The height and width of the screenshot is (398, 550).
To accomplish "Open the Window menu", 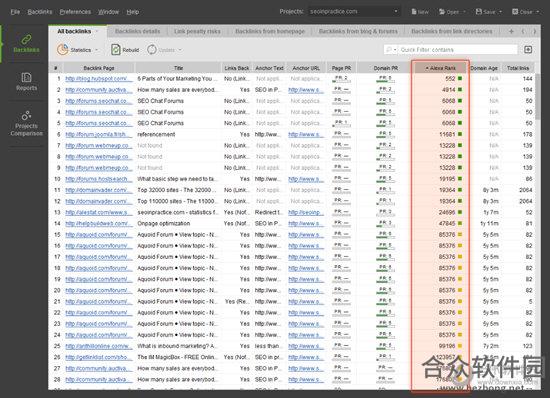I will pos(108,12).
